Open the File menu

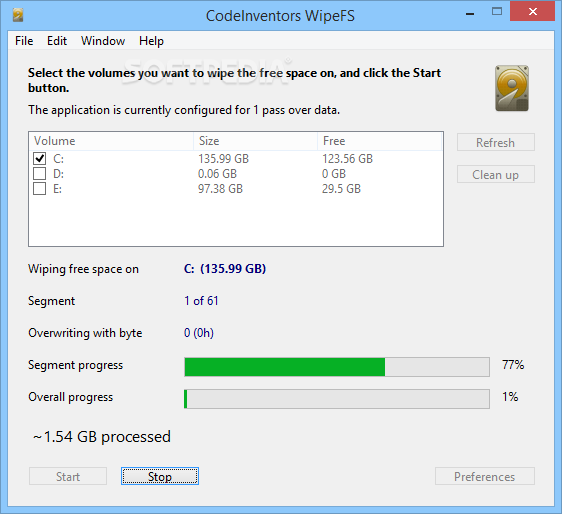(24, 41)
